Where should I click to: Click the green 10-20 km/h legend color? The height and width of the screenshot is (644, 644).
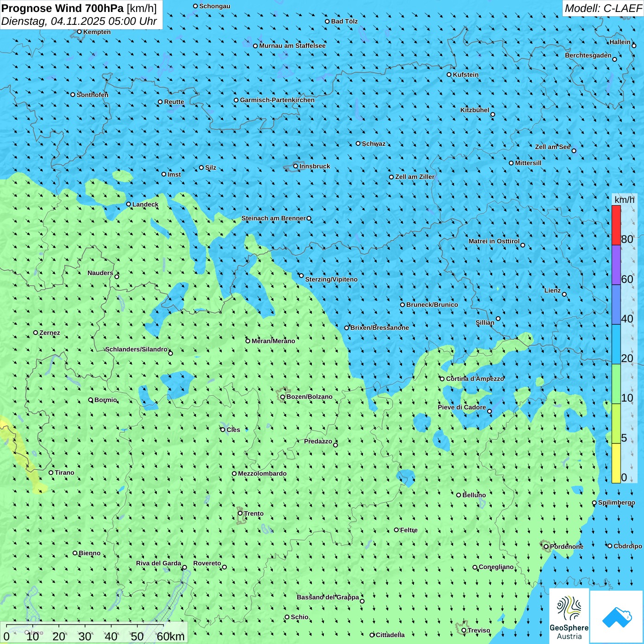tap(616, 384)
